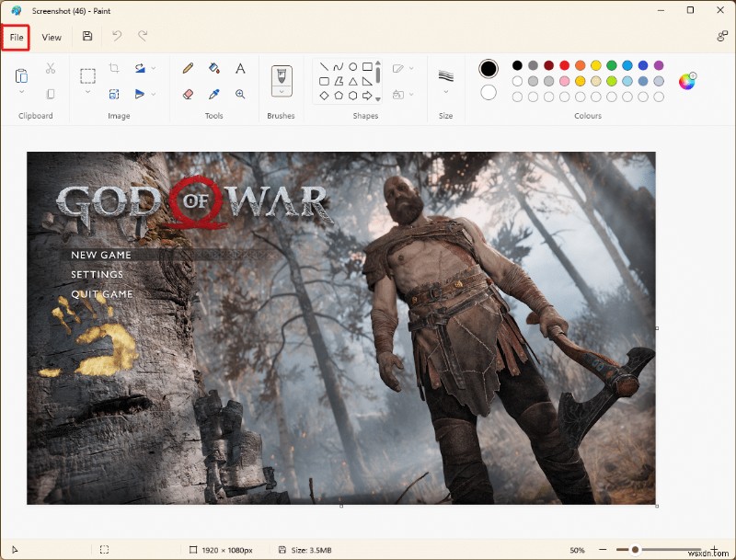Click the Undo button
The height and width of the screenshot is (560, 736).
point(117,37)
